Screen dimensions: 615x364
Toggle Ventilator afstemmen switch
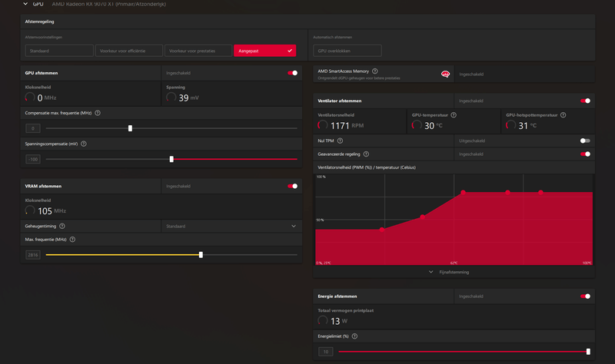pyautogui.click(x=585, y=101)
